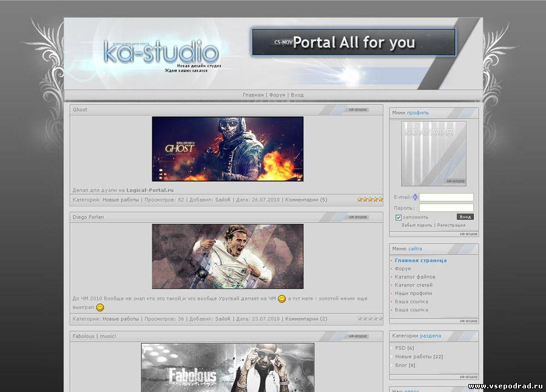Click 'Дата: 23.07.2010' in Diego Forlan footer

click(x=258, y=319)
